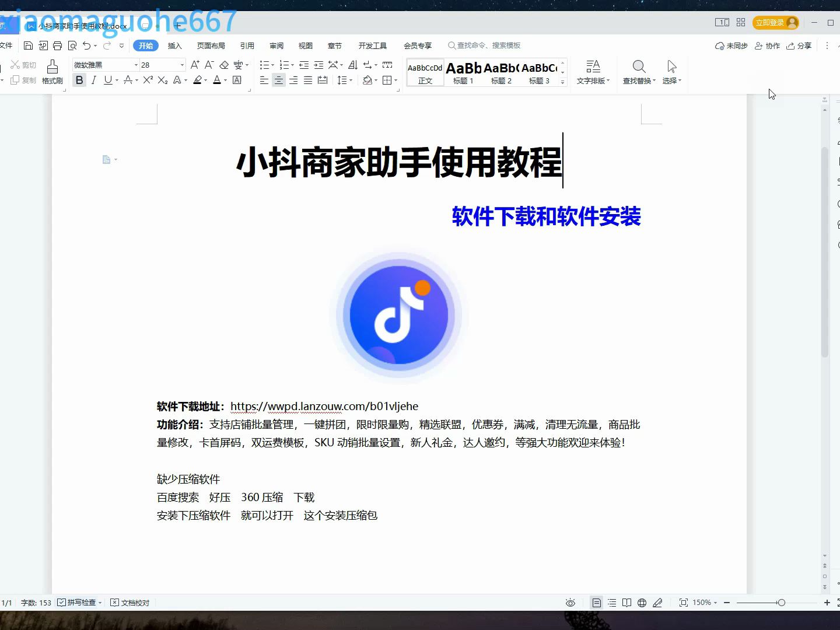The image size is (840, 630).
Task: Switch to the 插入 ribbon tab
Action: [x=174, y=45]
